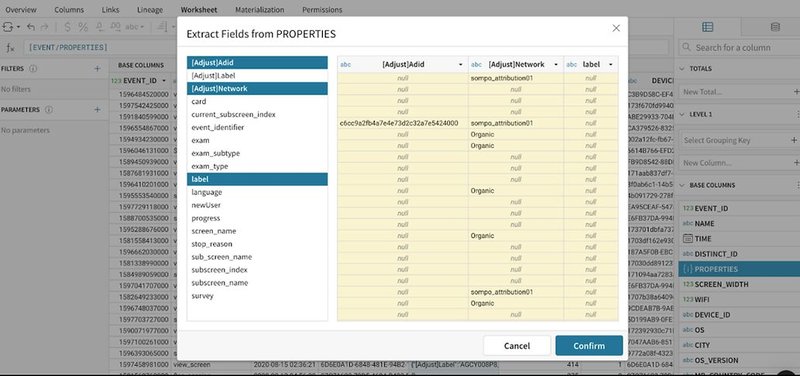This screenshot has width=800, height=376.
Task: Select the progress field
Action: coord(257,218)
